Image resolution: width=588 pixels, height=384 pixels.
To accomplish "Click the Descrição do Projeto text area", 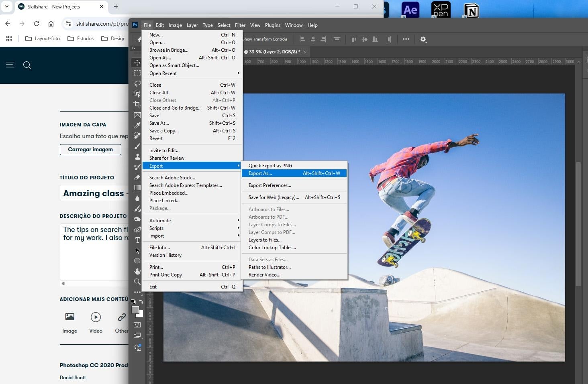I will [94, 252].
